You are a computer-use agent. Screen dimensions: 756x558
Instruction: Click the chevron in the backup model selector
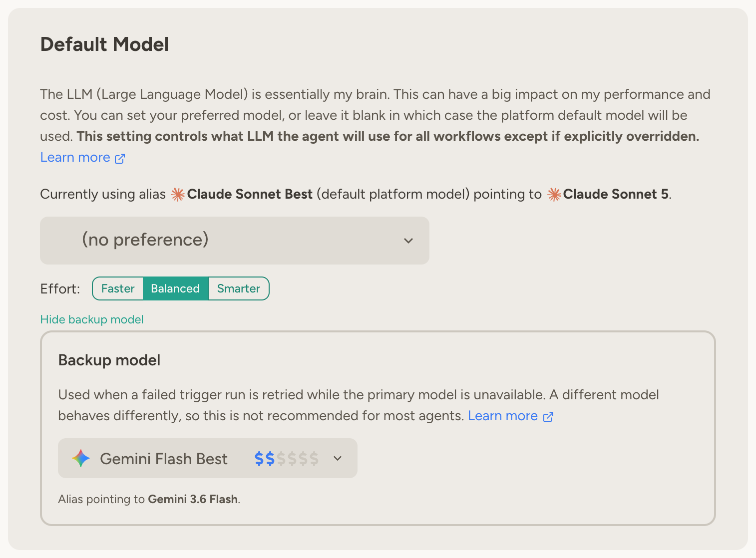click(338, 458)
